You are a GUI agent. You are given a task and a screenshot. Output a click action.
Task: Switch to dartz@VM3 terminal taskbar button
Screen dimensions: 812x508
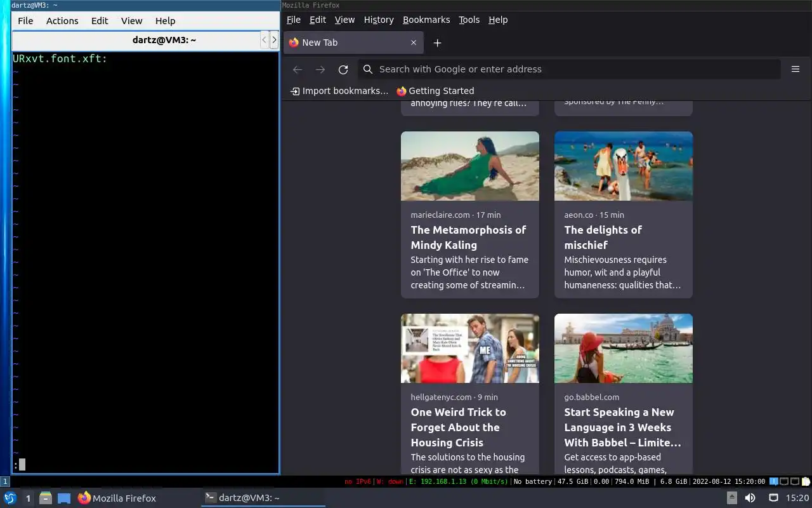(x=263, y=498)
